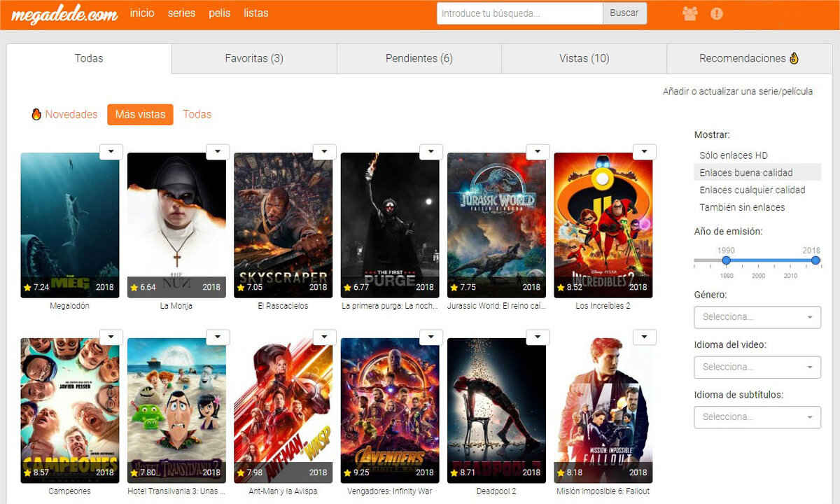
Task: Open dropdown arrow on Vengadores: Infinity War poster
Action: click(x=431, y=337)
